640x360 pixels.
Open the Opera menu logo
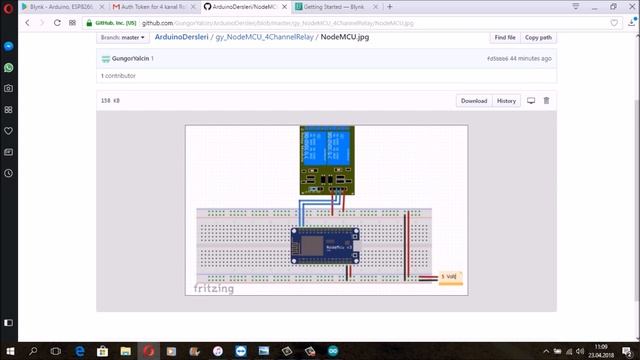pyautogui.click(x=8, y=8)
